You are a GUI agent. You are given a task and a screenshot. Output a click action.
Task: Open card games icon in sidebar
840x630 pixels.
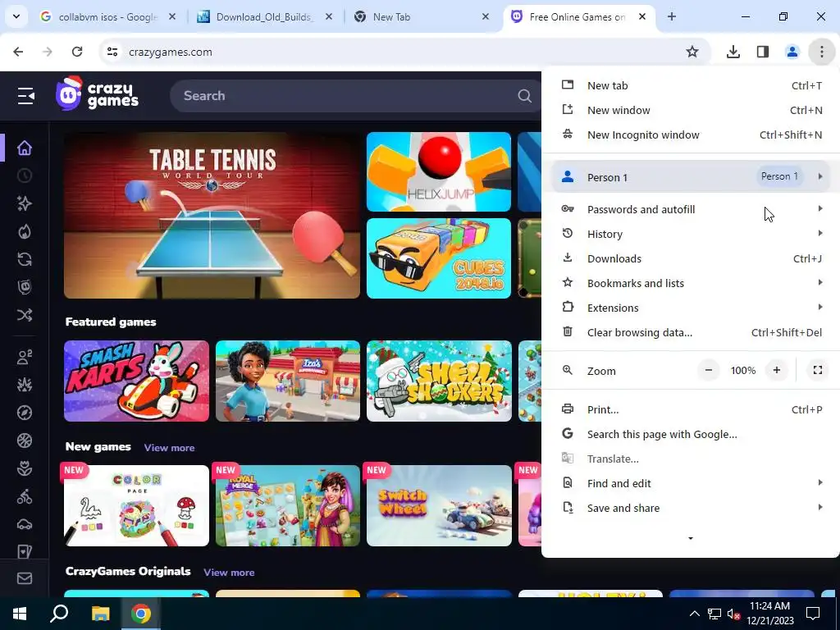click(25, 551)
